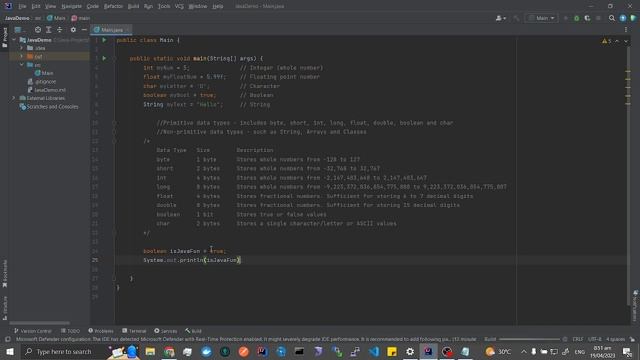Screen dimensions: 640x360
Task: Click the CRLF line separator indicator
Action: 578,339
